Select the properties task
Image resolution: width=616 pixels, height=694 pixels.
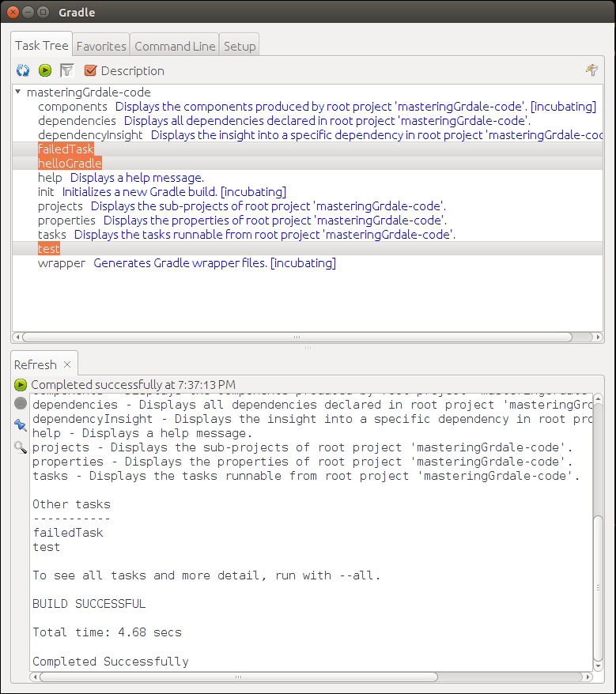(67, 221)
